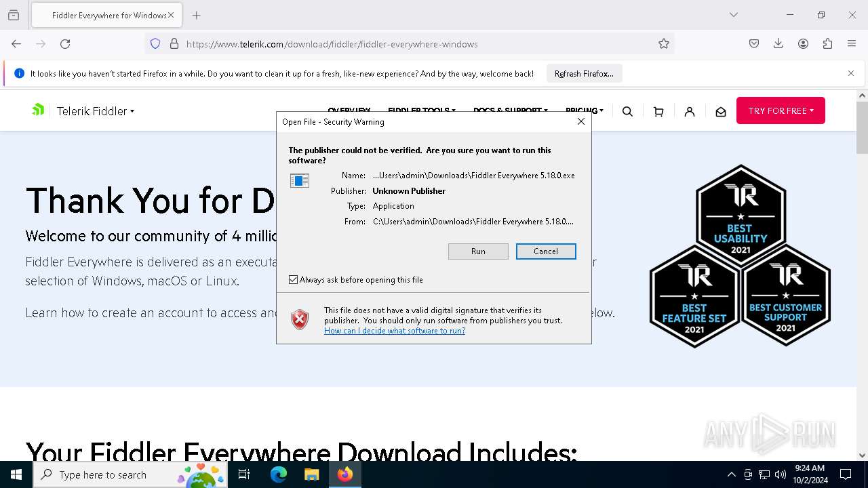The image size is (868, 488).
Task: Open the volume speaker tray icon
Action: [x=781, y=474]
